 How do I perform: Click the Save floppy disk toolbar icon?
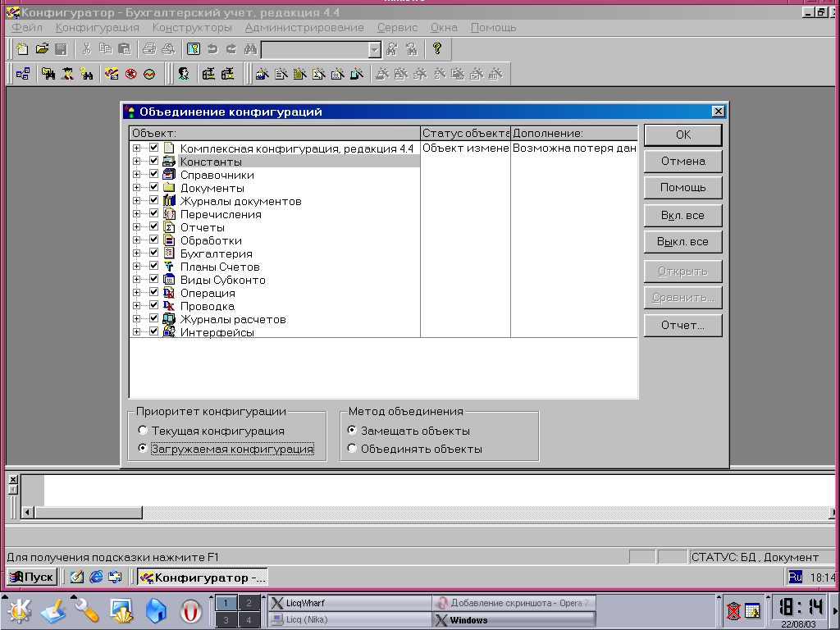point(61,49)
